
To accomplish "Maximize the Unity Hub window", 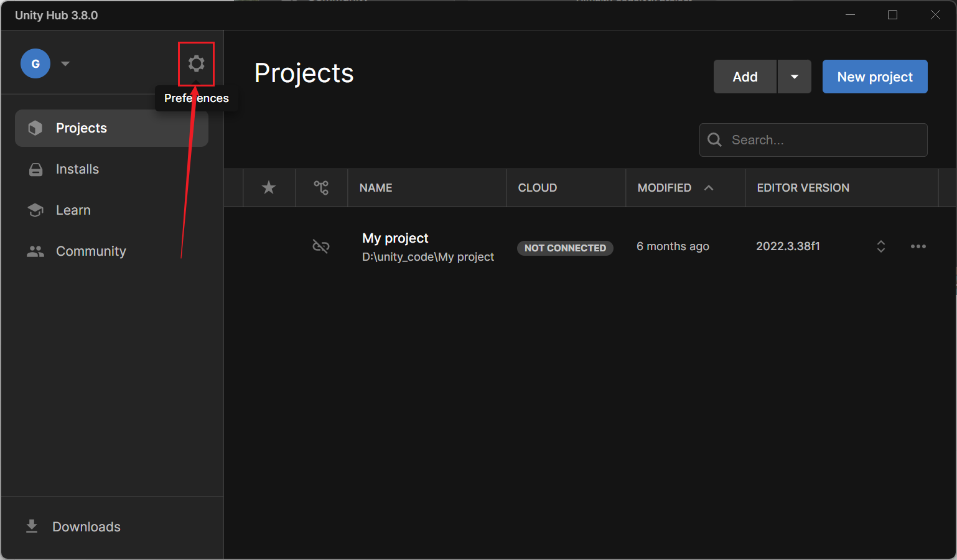I will click(x=892, y=15).
